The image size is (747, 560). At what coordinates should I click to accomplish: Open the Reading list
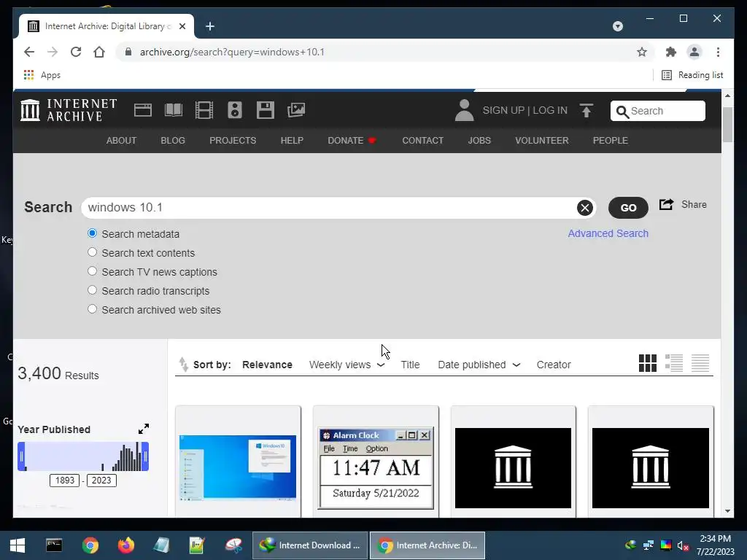[692, 75]
